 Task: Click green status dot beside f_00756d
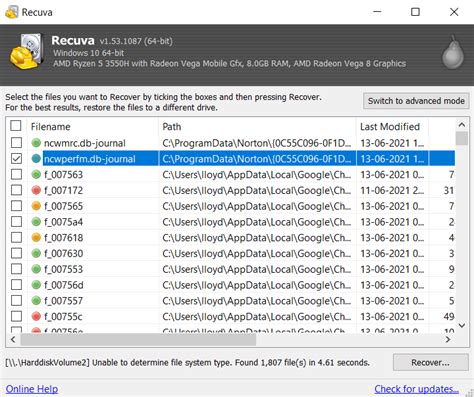pyautogui.click(x=36, y=285)
